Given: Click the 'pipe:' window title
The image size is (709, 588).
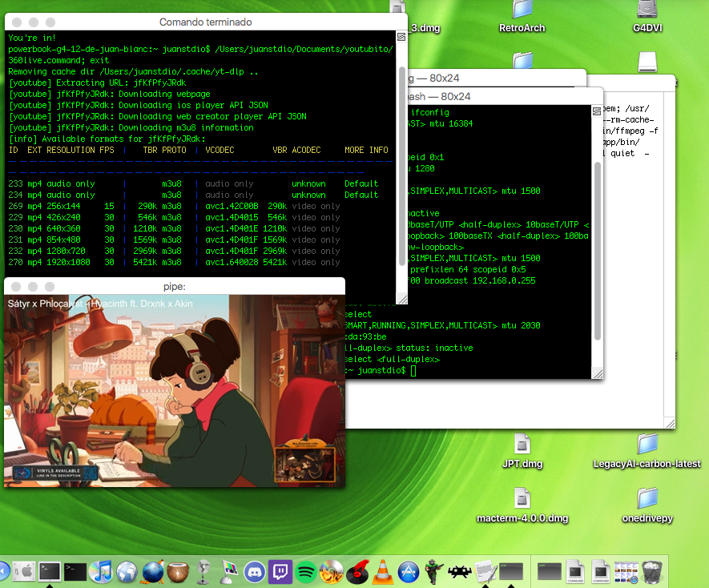Looking at the screenshot, I should click(175, 287).
